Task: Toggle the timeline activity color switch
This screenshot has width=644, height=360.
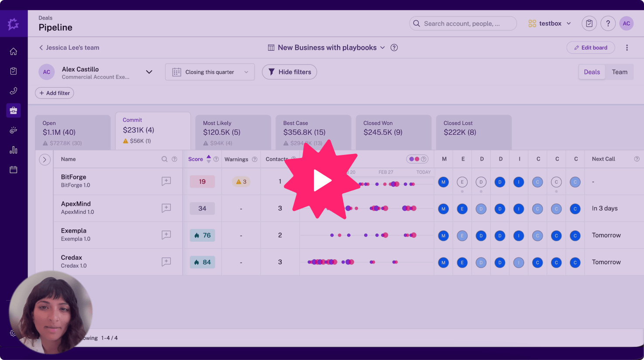Action: click(414, 159)
